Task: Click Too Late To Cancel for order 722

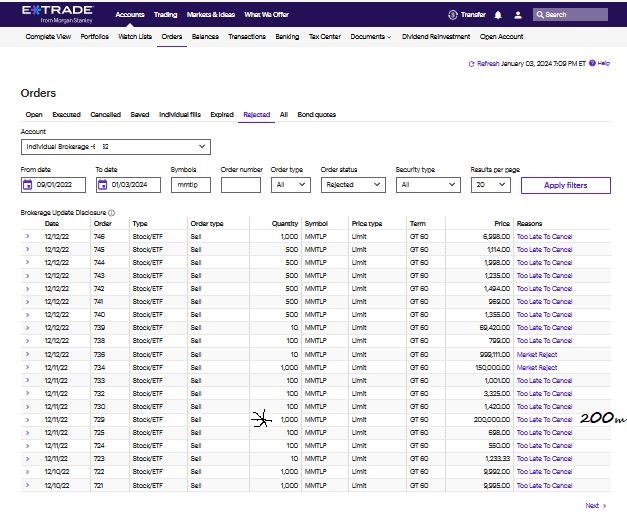Action: point(545,472)
